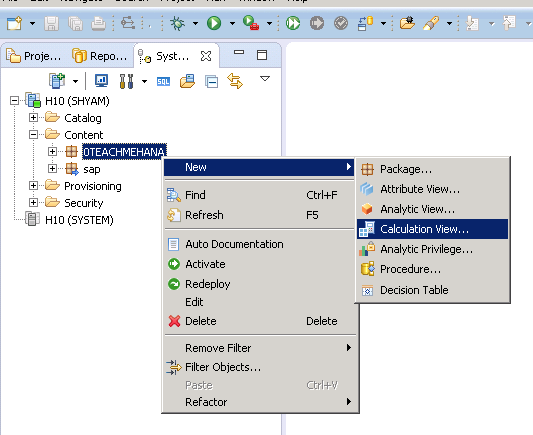Screen dimensions: 533x435
Task: Select the sap package in the tree
Action: [92, 169]
